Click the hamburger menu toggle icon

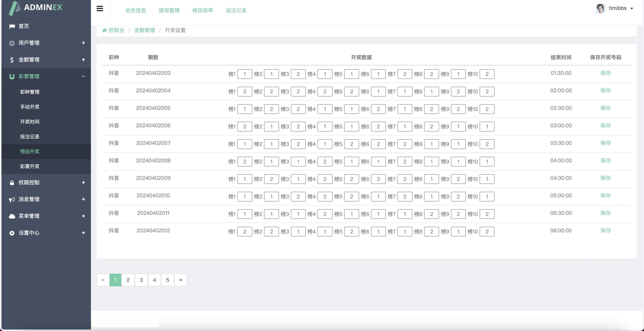pyautogui.click(x=100, y=9)
